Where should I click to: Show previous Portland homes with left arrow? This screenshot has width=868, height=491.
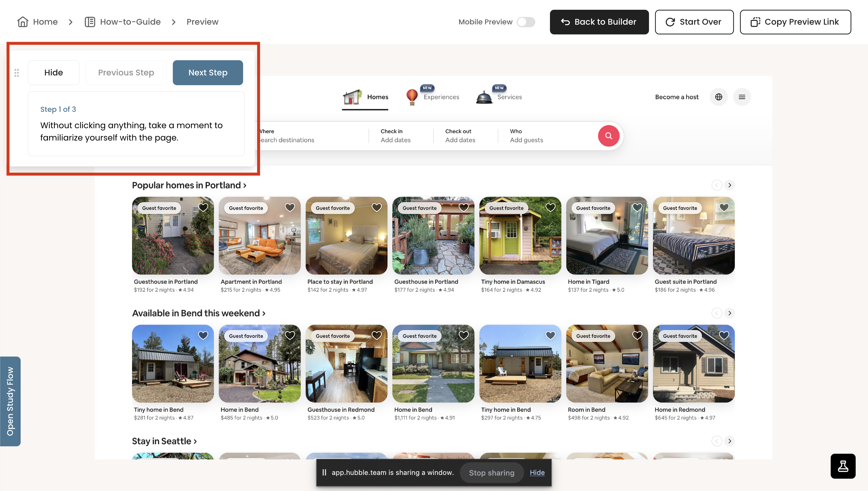click(716, 186)
